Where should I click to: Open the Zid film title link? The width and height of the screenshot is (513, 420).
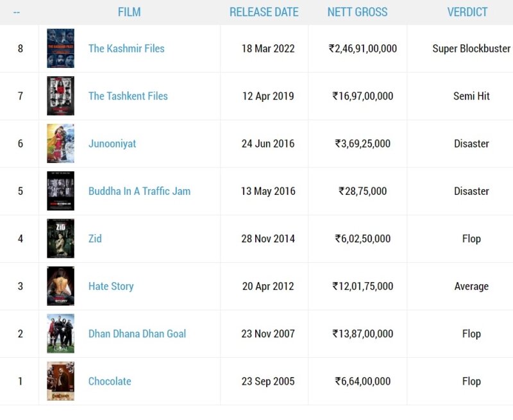point(95,239)
